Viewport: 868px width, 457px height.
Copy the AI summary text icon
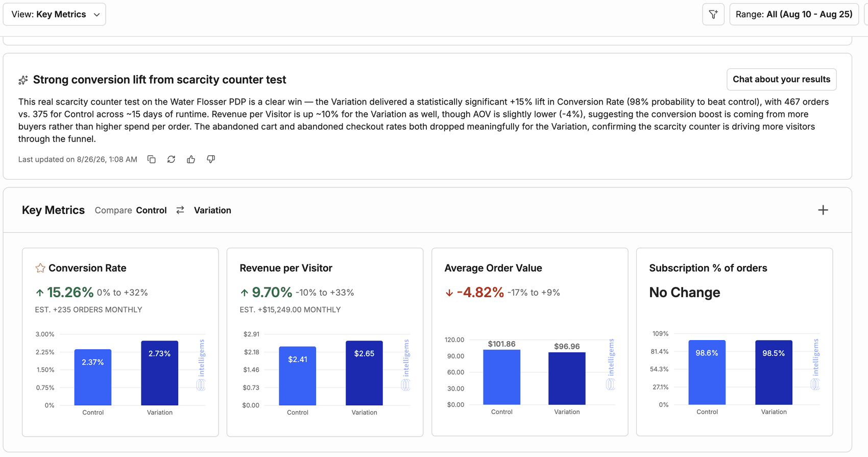(152, 159)
